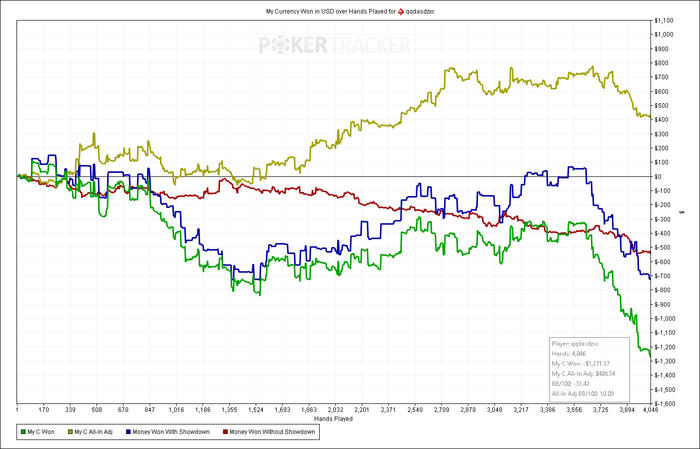Click 'Hands: 4,046' in the stats box
The image size is (700, 449).
tap(569, 354)
